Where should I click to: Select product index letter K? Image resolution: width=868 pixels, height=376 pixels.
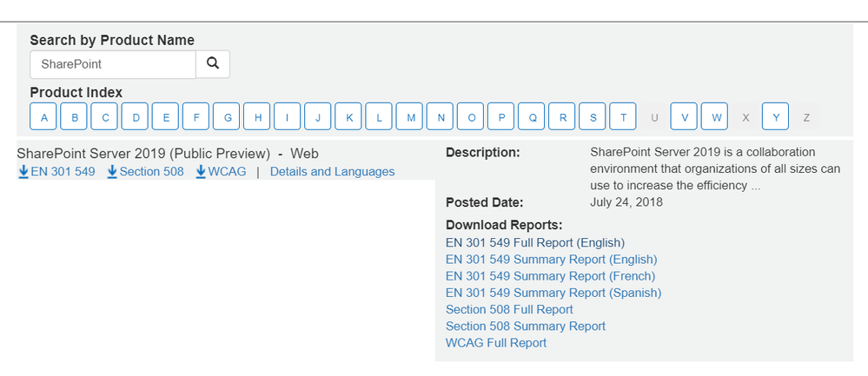(348, 116)
